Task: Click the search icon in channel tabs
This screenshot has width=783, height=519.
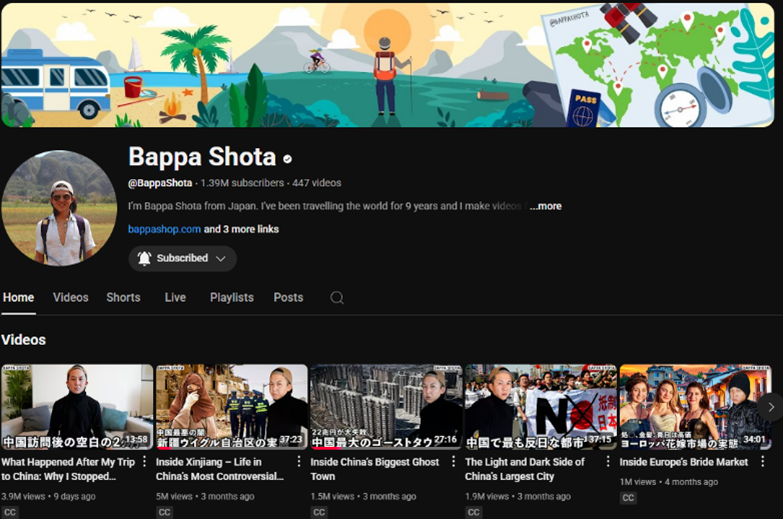Action: click(337, 298)
